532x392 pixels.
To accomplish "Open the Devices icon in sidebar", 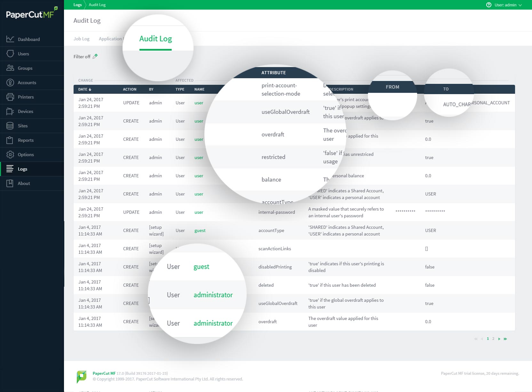I will (x=10, y=111).
